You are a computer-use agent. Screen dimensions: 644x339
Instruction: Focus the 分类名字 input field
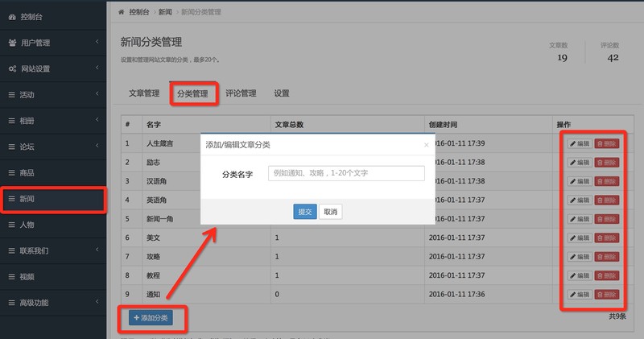click(346, 173)
